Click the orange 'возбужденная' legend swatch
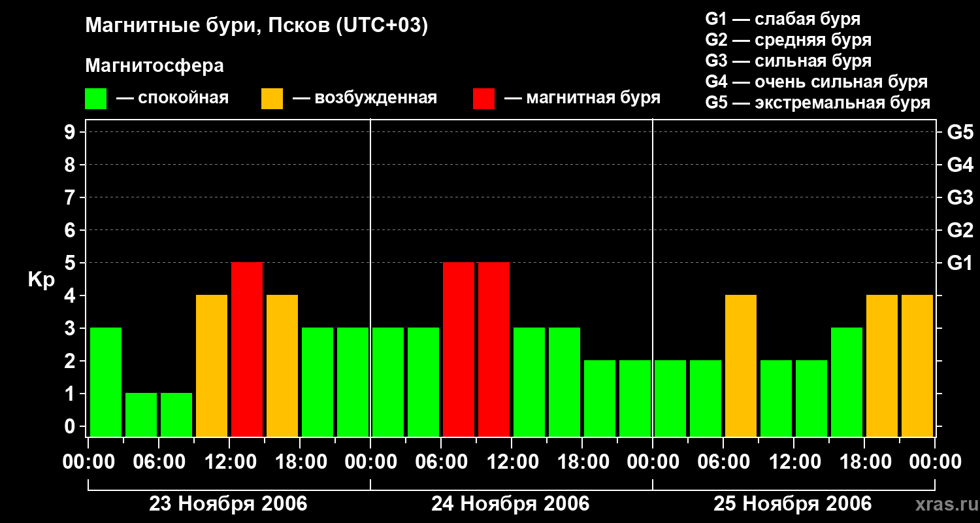 pyautogui.click(x=272, y=99)
